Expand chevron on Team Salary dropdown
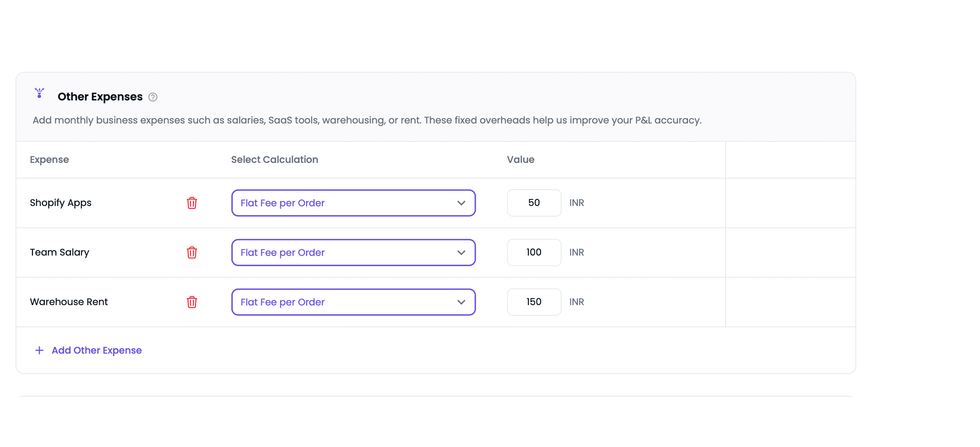Viewport: 980px width, 447px height. point(461,252)
